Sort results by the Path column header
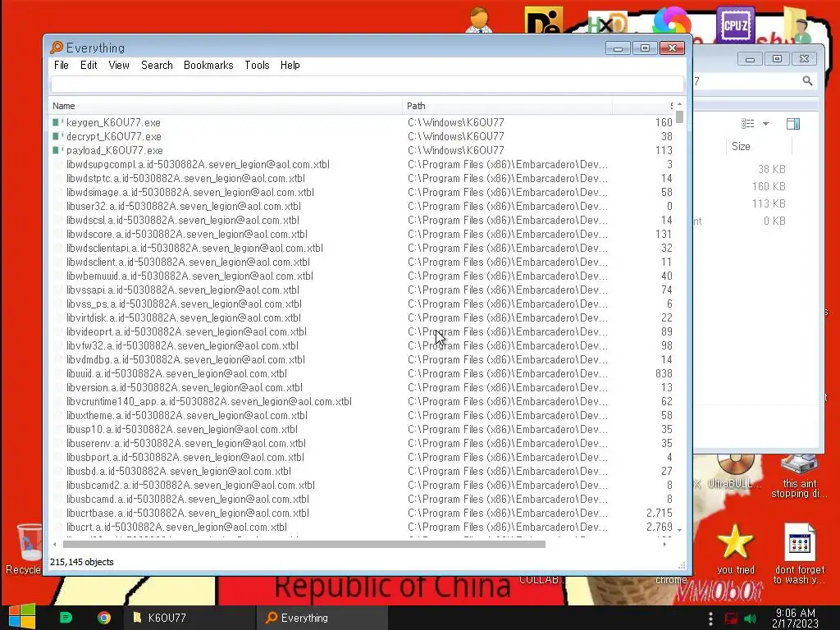The height and width of the screenshot is (630, 840). pos(507,106)
